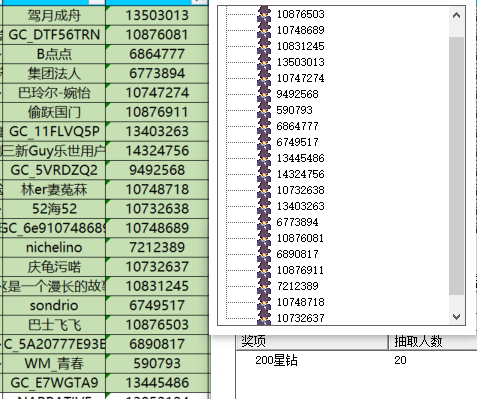
Task: Click the user icon beside 10876911 in tree
Action: point(264,270)
